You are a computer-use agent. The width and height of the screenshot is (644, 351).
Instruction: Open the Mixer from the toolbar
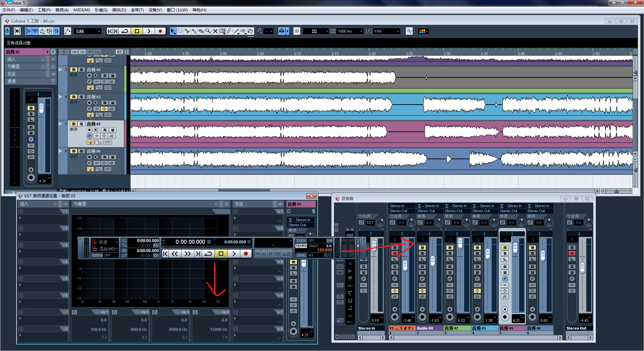tap(57, 31)
